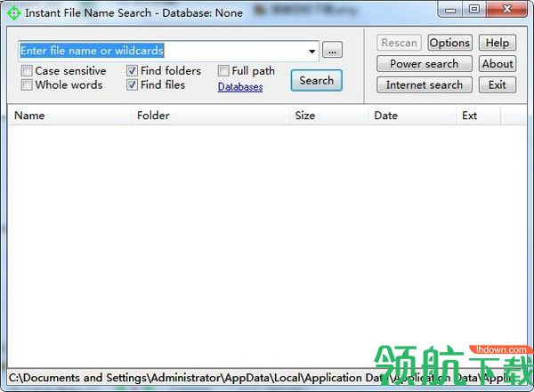Sort results by the Size column
This screenshot has height=392, width=534.
click(329, 116)
